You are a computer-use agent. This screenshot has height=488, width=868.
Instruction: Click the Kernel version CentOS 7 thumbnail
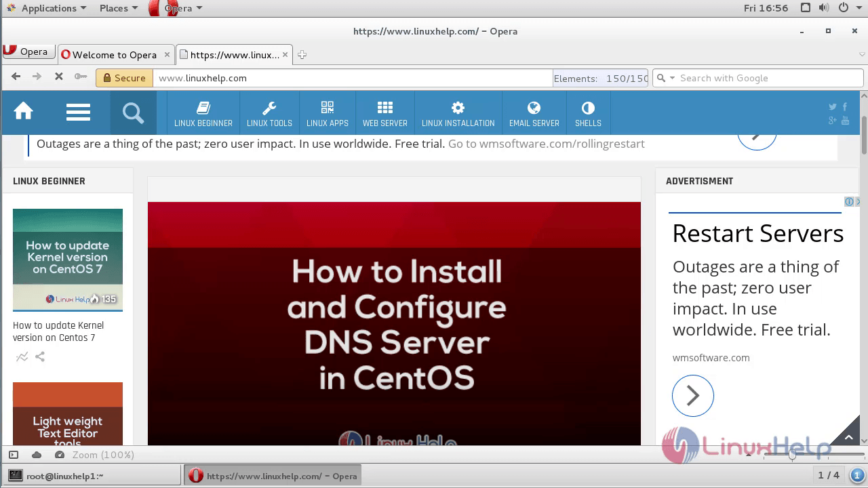click(68, 260)
